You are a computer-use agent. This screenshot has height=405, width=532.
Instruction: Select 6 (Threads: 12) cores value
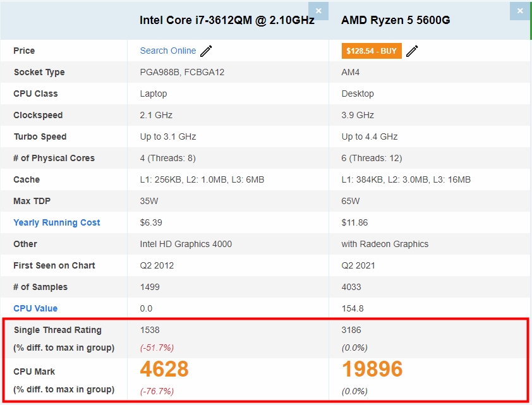(372, 158)
